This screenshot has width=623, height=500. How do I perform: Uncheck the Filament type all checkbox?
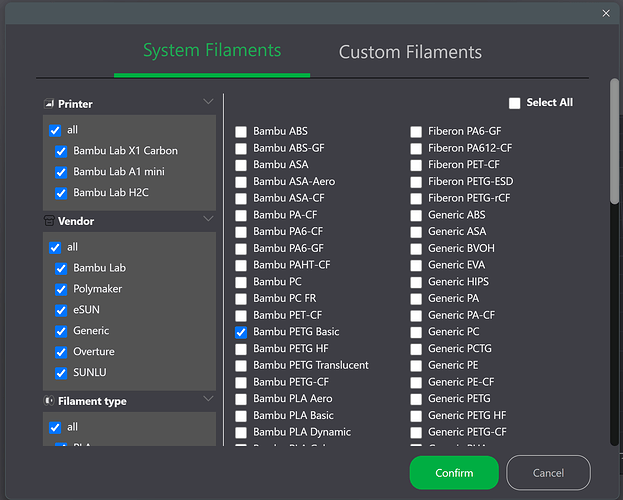coord(55,428)
